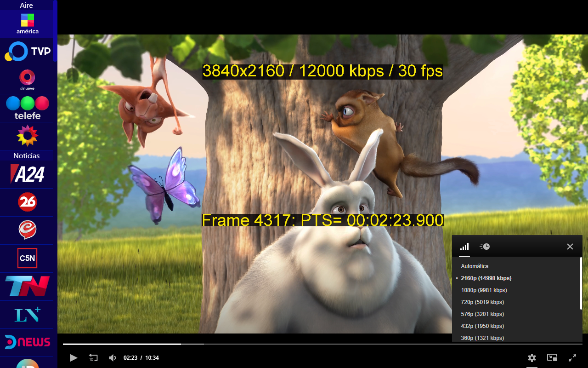The width and height of the screenshot is (588, 368).
Task: Switch quality to 1080p
Action: (x=483, y=290)
